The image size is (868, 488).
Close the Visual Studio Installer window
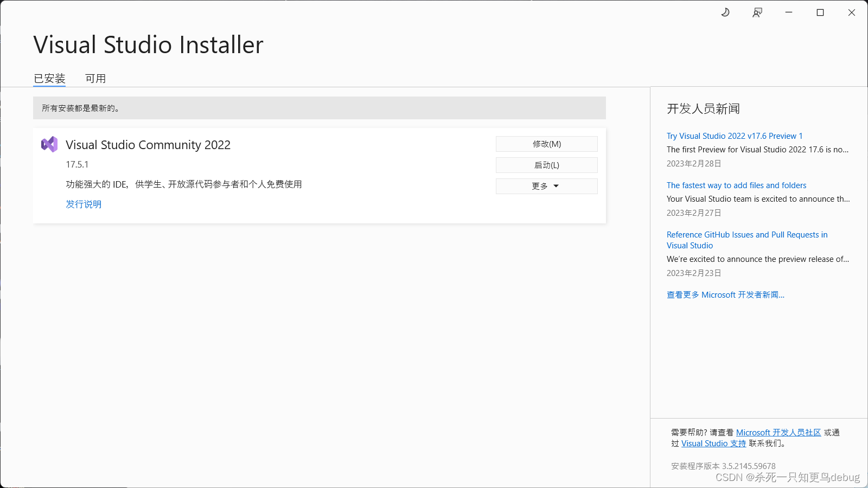tap(852, 12)
